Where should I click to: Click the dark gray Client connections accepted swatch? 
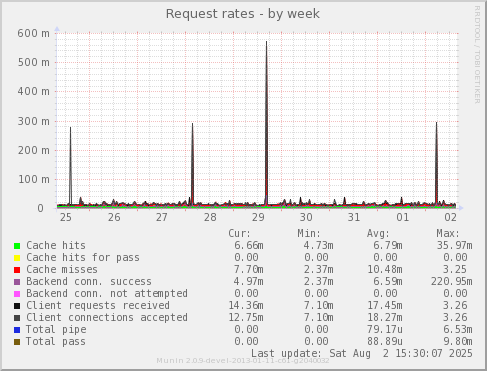[x=17, y=318]
